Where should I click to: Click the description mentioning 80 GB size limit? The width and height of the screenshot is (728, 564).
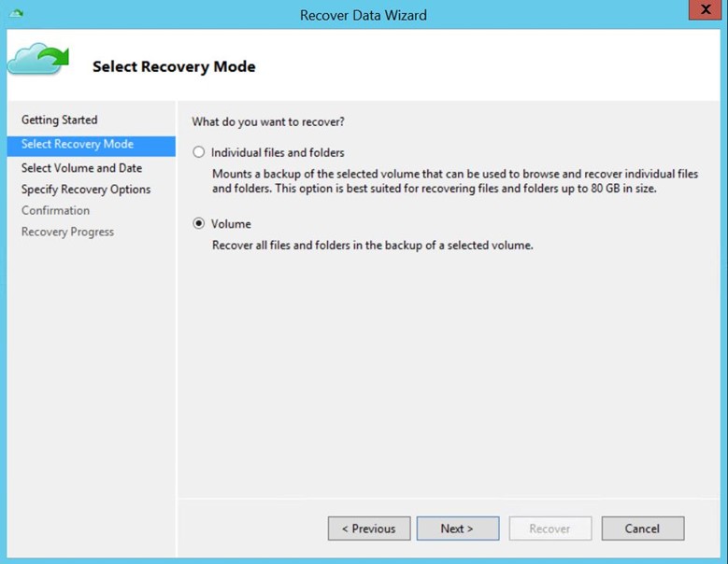[x=454, y=181]
